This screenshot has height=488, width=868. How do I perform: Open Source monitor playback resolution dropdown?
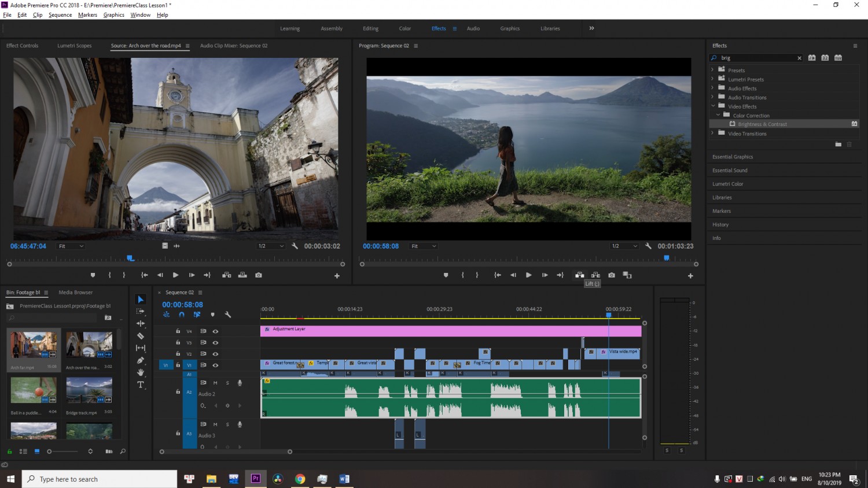tap(271, 246)
